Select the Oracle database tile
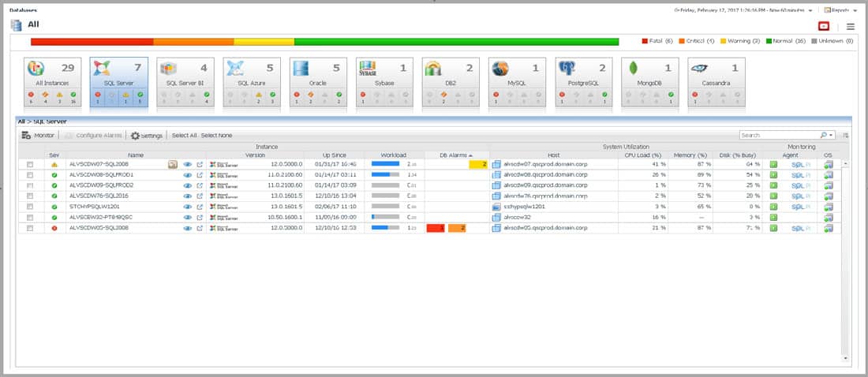Screen dimensions: 868x377 [x=318, y=81]
